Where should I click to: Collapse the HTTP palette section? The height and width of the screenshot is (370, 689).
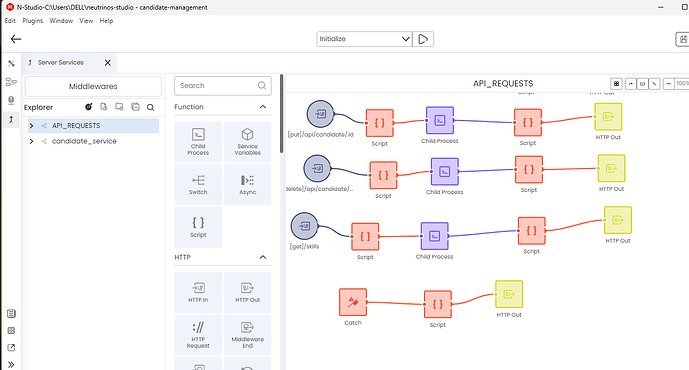point(263,257)
